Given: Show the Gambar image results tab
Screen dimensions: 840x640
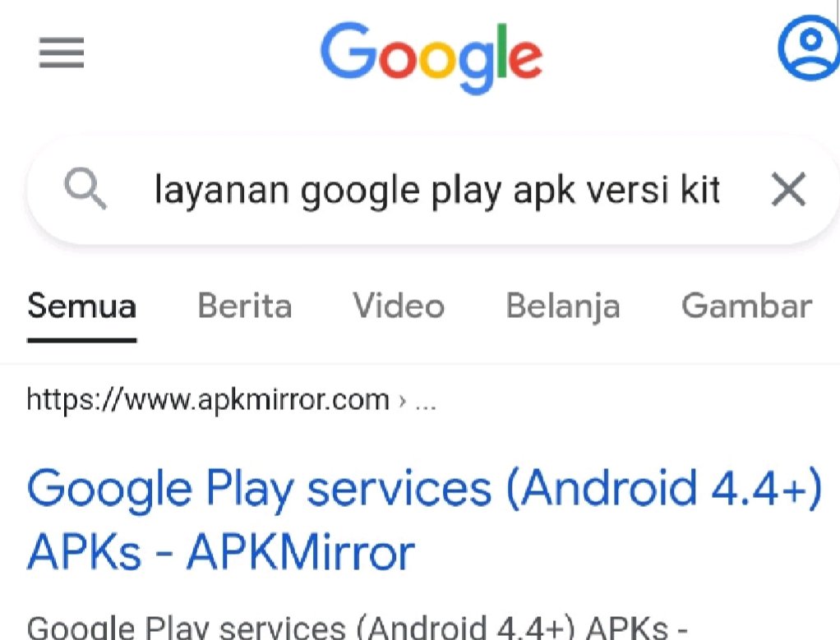Looking at the screenshot, I should coord(747,306).
